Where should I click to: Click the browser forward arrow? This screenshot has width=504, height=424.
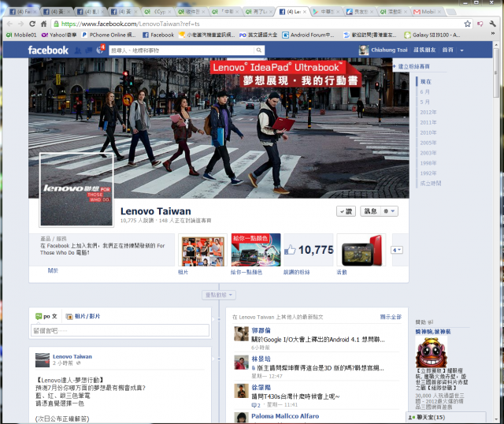point(21,24)
